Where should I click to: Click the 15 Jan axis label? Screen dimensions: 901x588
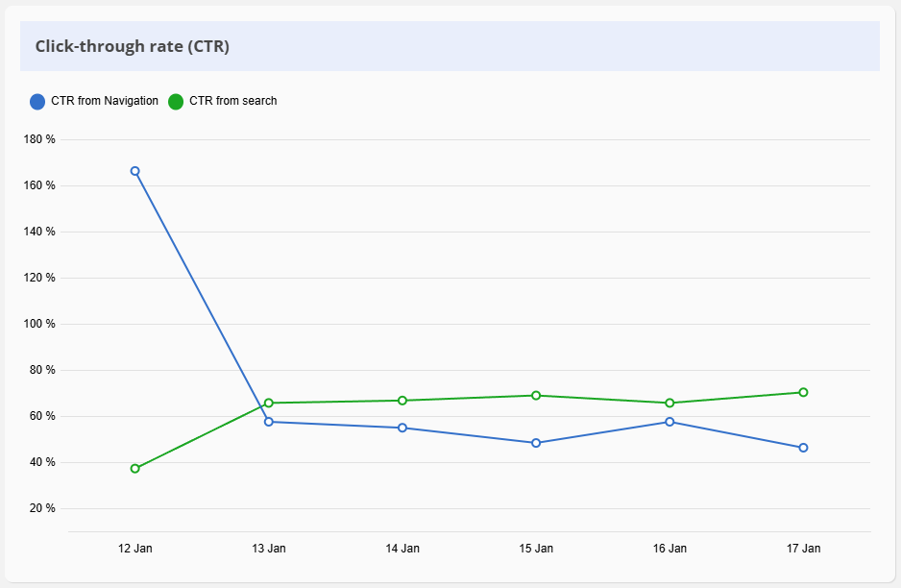click(536, 549)
